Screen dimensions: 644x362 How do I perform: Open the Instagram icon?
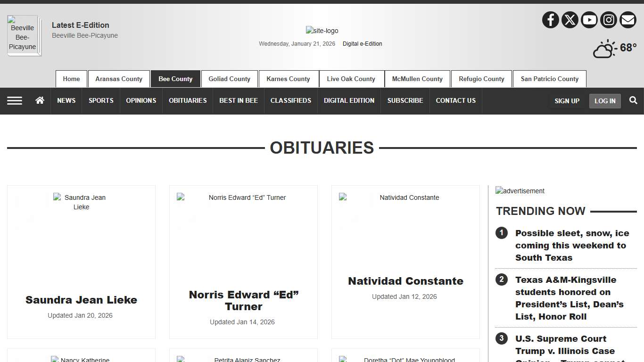tap(608, 20)
